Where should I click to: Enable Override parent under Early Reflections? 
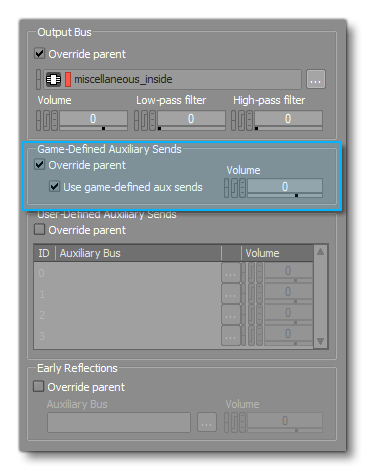pos(39,386)
